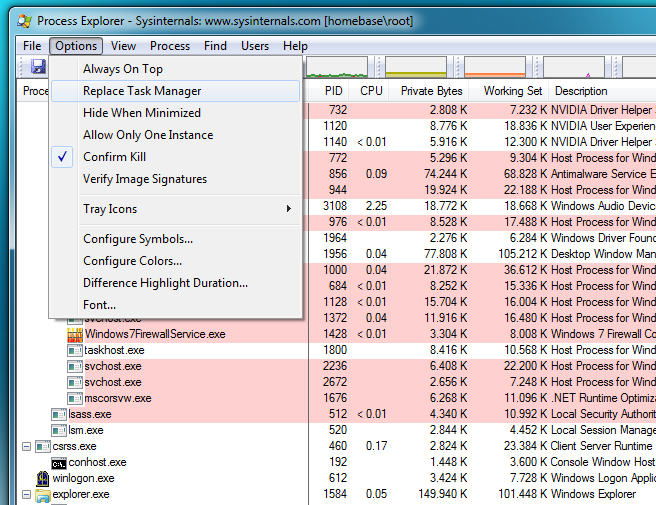
Task: Click the Antimalware Service description
Action: (x=603, y=174)
